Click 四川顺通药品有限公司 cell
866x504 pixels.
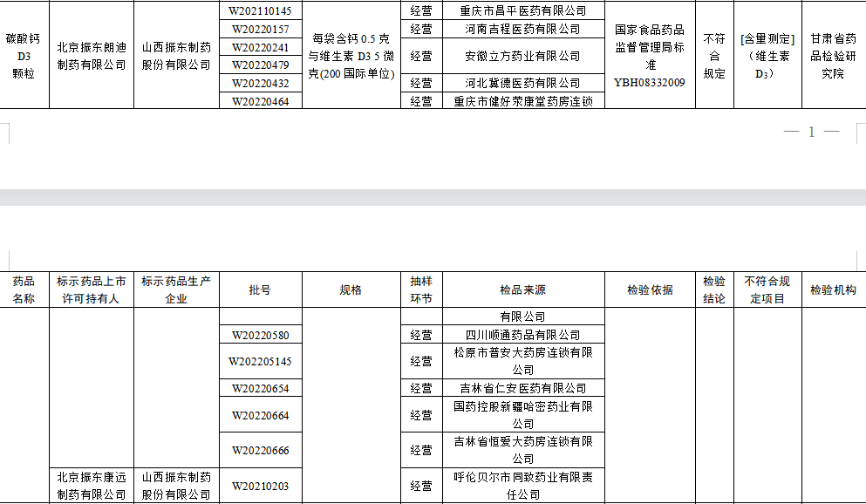click(x=523, y=335)
